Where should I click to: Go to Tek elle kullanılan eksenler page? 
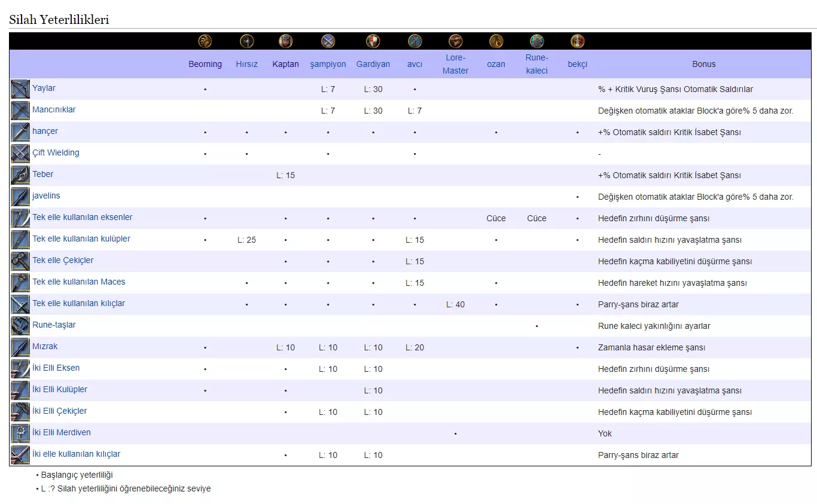83,218
